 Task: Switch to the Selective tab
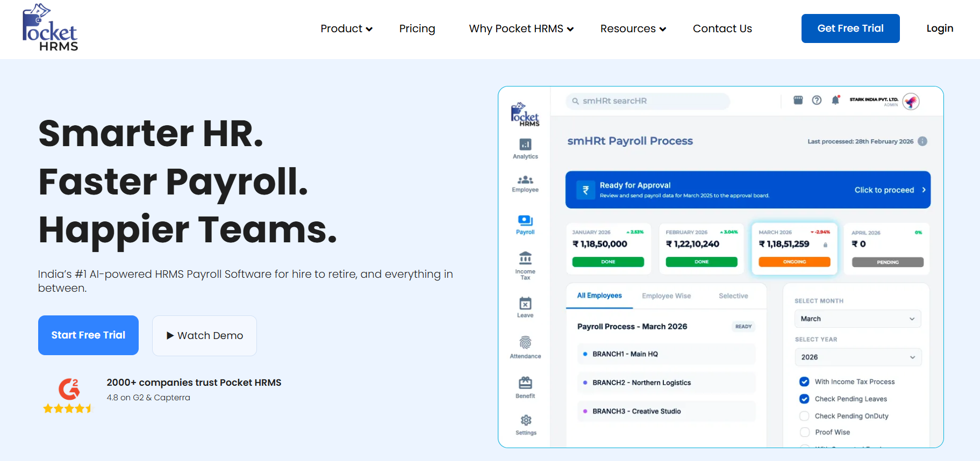click(x=733, y=296)
